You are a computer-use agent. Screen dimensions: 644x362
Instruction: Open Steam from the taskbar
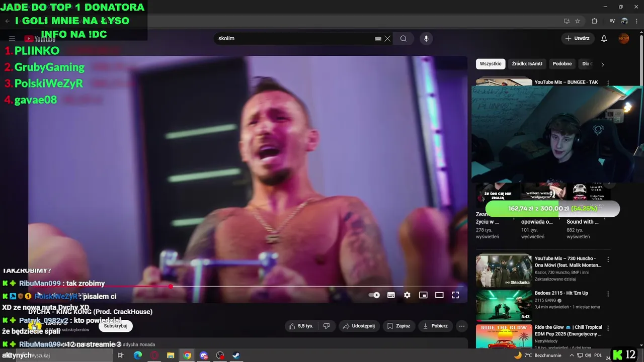coord(236,355)
